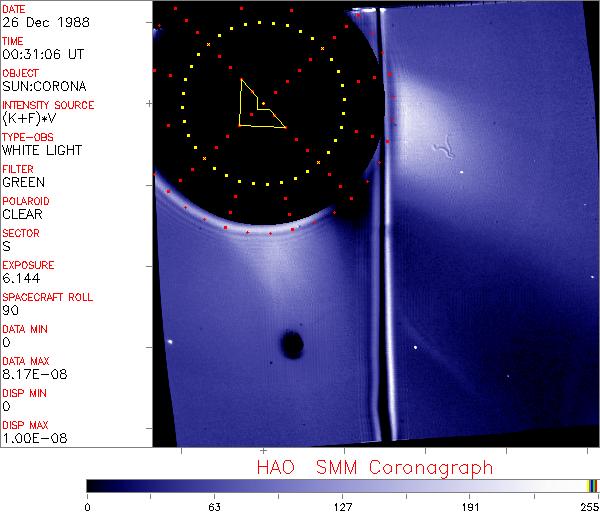Click the EXPOSURE value 6.144

[21, 279]
